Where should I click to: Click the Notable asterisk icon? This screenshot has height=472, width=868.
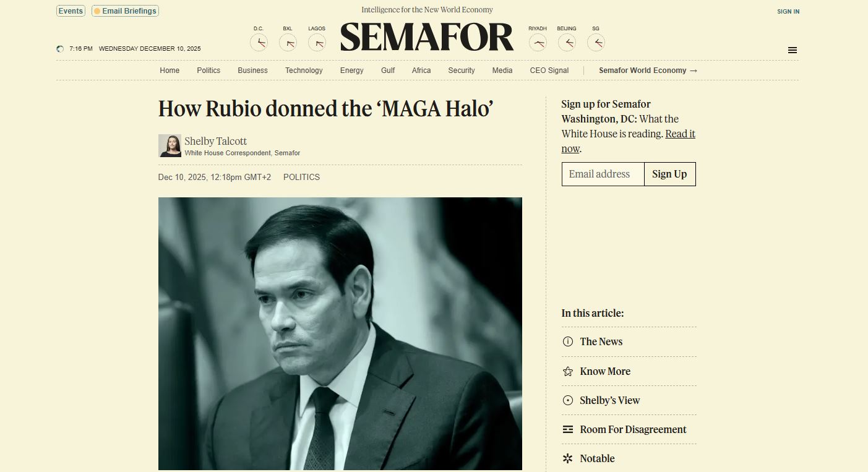tap(567, 458)
